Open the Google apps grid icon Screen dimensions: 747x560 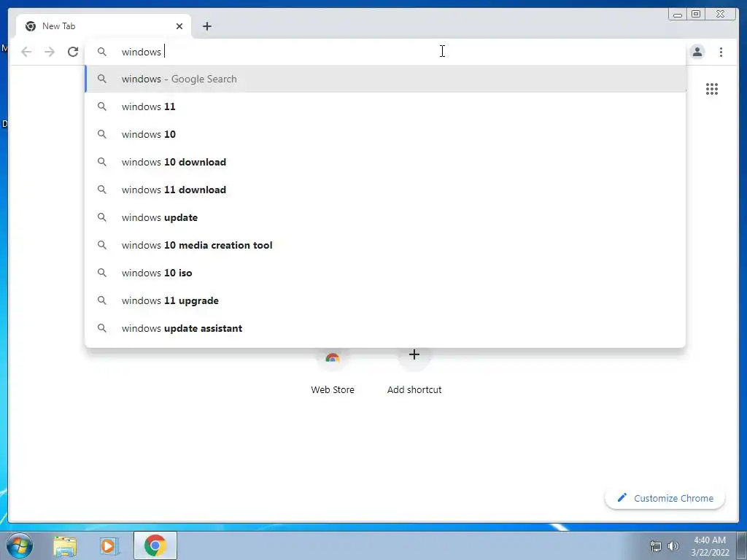[x=712, y=88]
